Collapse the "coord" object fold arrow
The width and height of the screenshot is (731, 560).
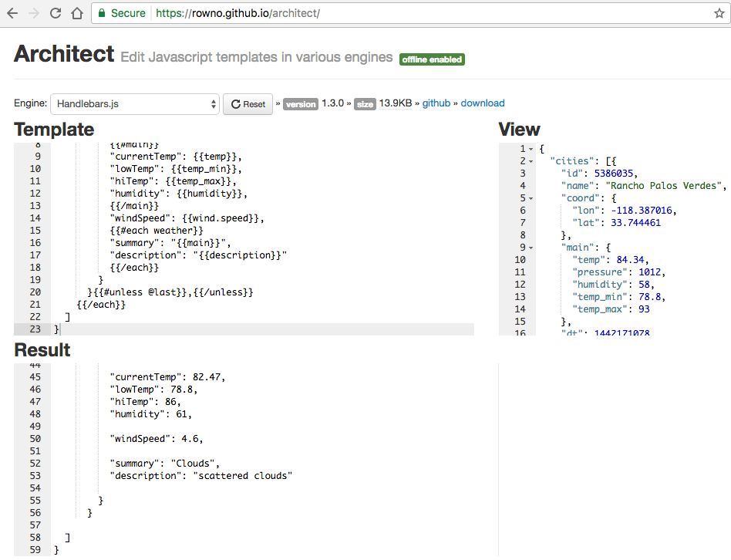pyautogui.click(x=529, y=197)
